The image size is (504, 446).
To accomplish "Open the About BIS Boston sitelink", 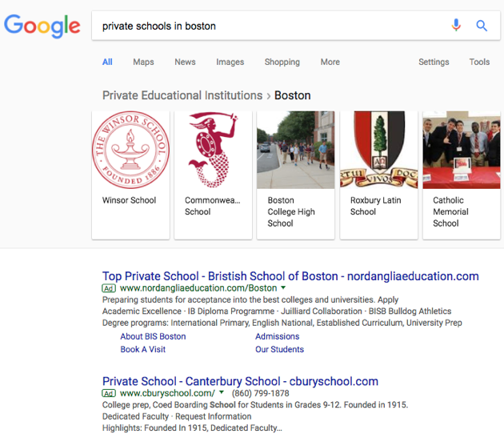I will [153, 336].
